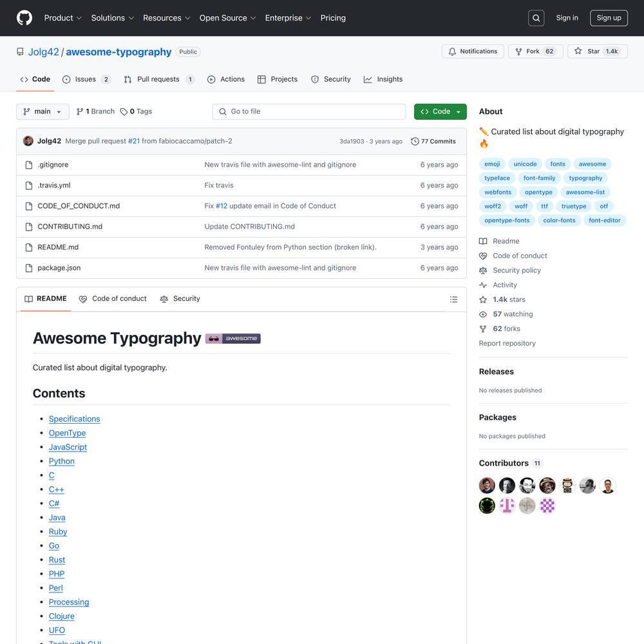Click the Jolg42 avatar in commit row

28,141
